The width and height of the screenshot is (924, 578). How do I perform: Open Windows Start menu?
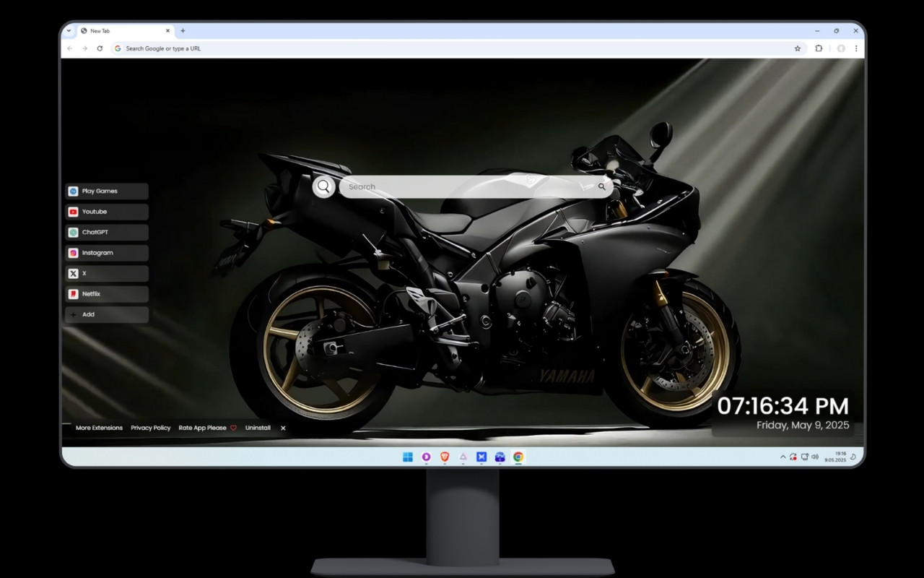(x=408, y=457)
